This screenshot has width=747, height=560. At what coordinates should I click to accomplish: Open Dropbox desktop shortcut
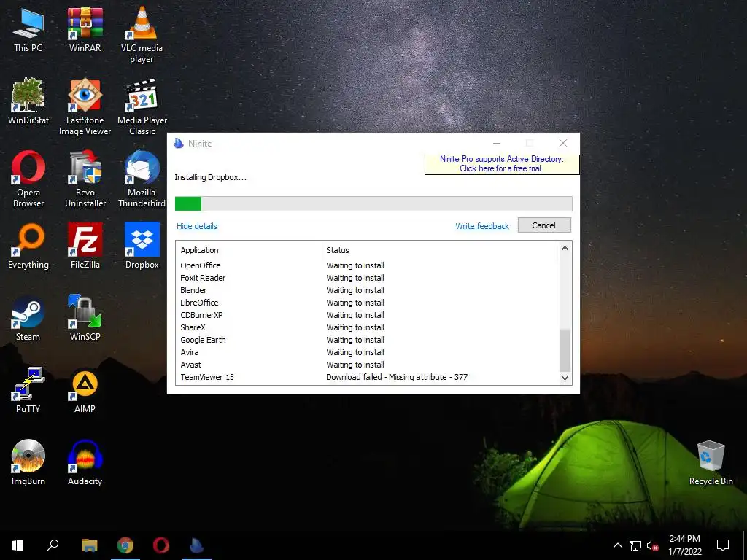point(142,246)
